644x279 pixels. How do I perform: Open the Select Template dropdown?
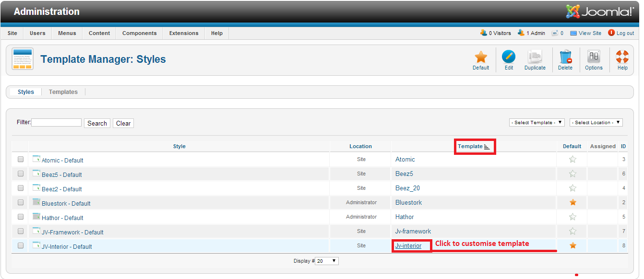coord(537,123)
